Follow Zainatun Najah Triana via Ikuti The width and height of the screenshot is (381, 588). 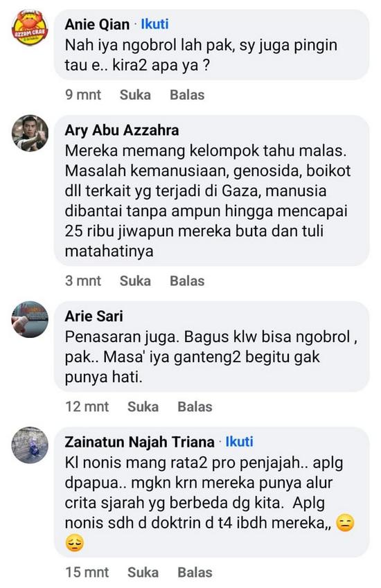coord(239,441)
